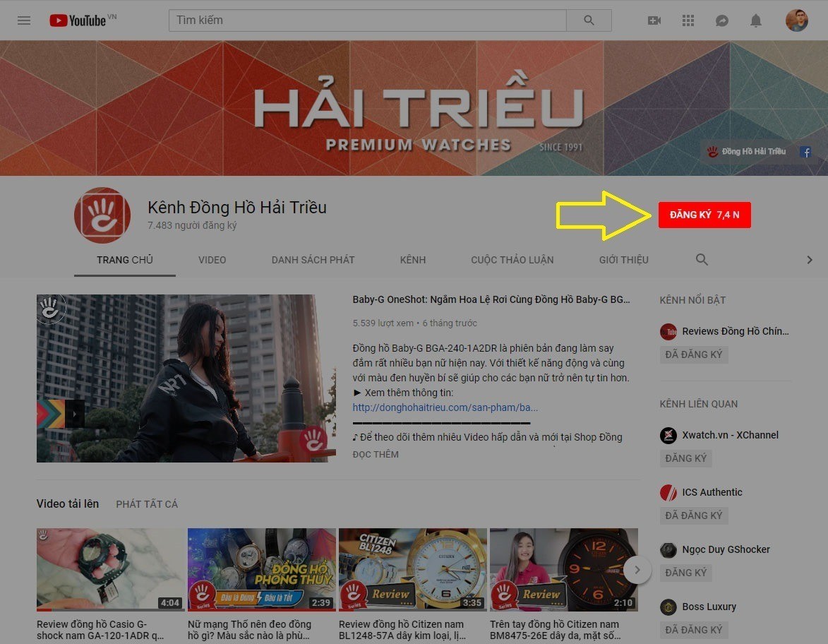Open the KÊNH tab
The width and height of the screenshot is (828, 644).
412,260
